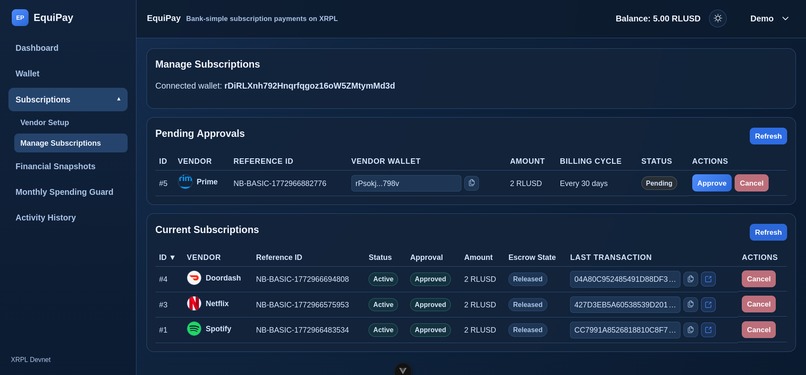
Task: Collapse the Subscriptions sidebar section
Action: pos(68,100)
